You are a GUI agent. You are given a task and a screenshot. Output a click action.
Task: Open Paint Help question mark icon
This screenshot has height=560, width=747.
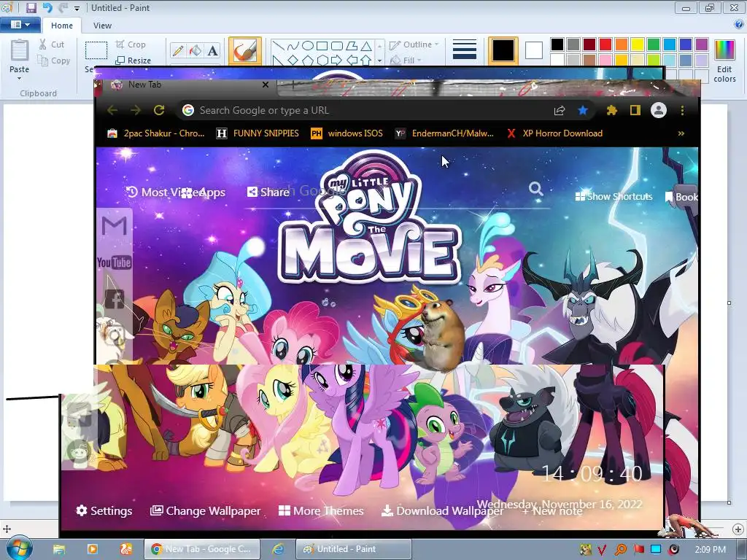pos(739,25)
